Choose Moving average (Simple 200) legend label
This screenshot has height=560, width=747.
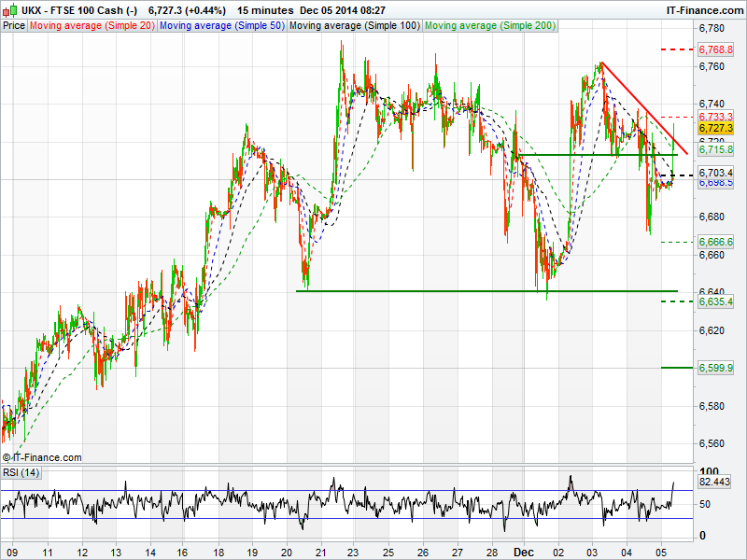[x=489, y=26]
